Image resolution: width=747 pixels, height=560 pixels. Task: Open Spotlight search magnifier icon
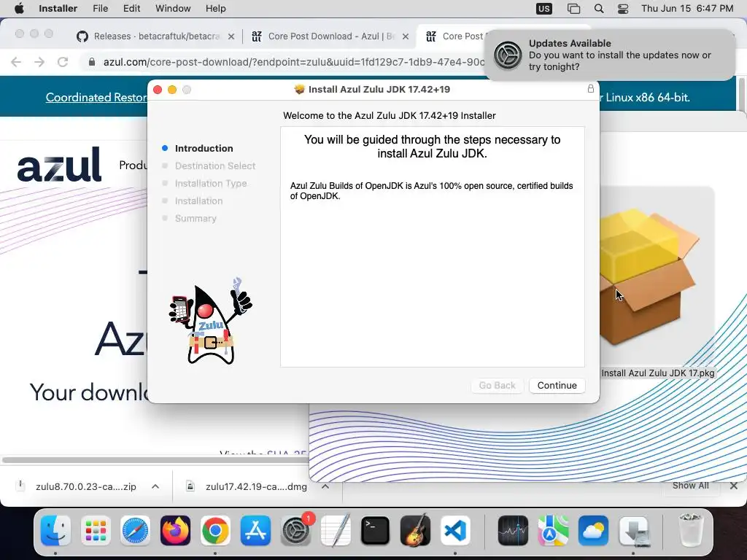click(599, 9)
